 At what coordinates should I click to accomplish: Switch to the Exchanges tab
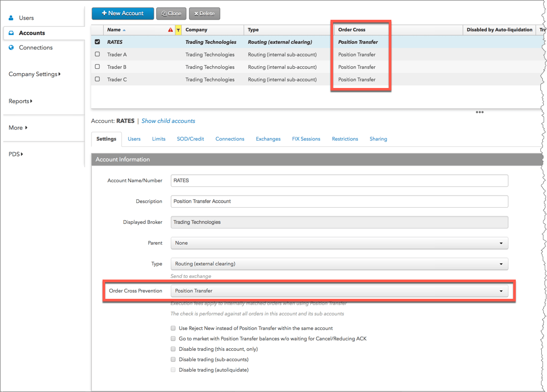(x=268, y=139)
